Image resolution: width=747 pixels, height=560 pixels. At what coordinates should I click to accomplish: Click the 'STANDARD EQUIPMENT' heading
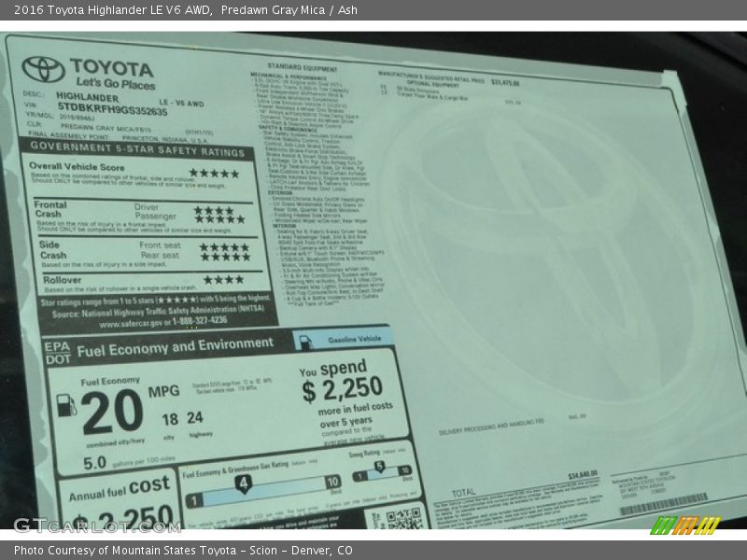tap(302, 67)
